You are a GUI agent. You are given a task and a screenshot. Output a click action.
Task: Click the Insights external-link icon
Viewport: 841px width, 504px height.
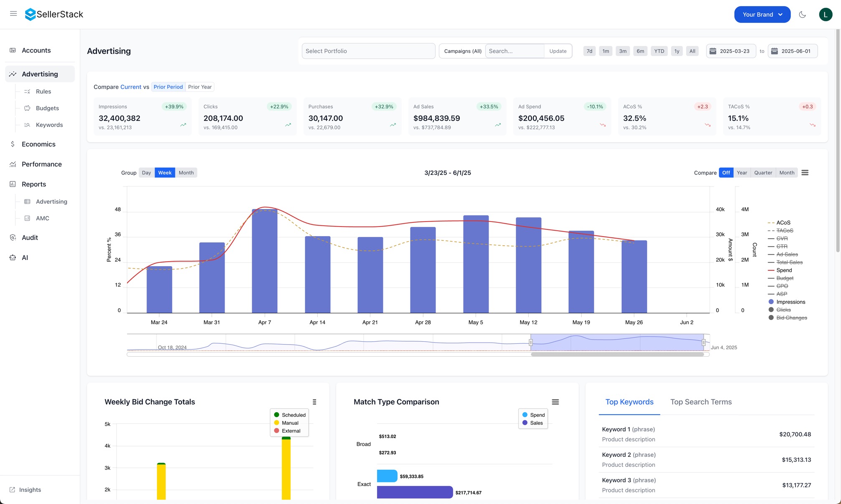(x=13, y=489)
